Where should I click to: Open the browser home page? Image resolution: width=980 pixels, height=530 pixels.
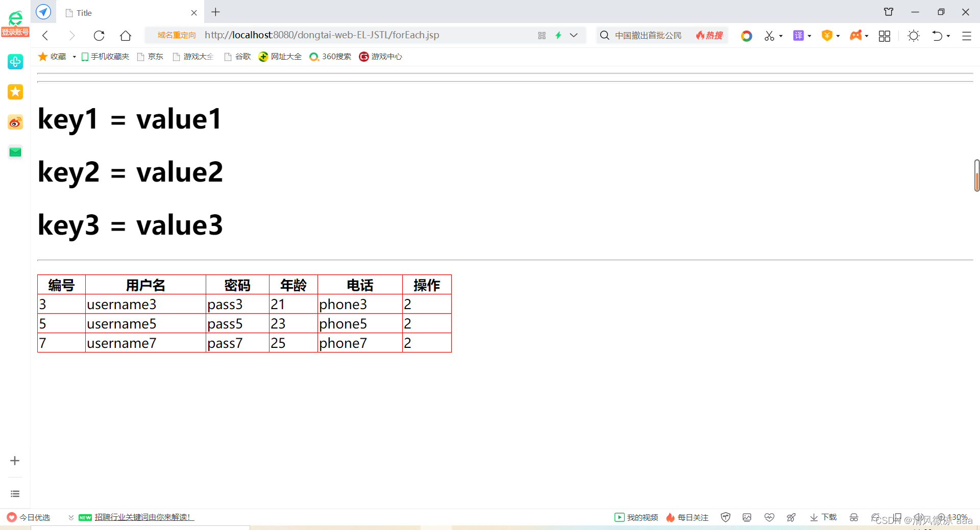[126, 35]
